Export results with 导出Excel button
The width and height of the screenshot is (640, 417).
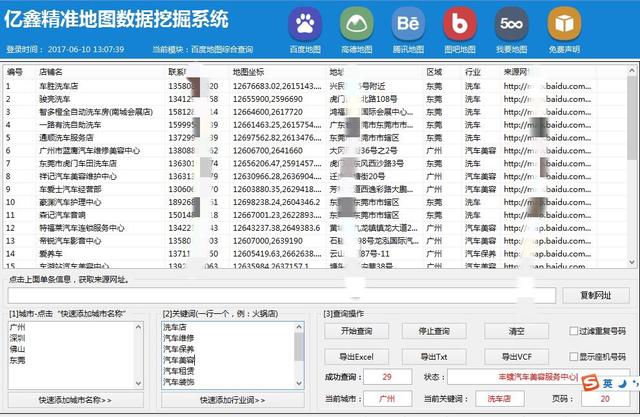(356, 356)
